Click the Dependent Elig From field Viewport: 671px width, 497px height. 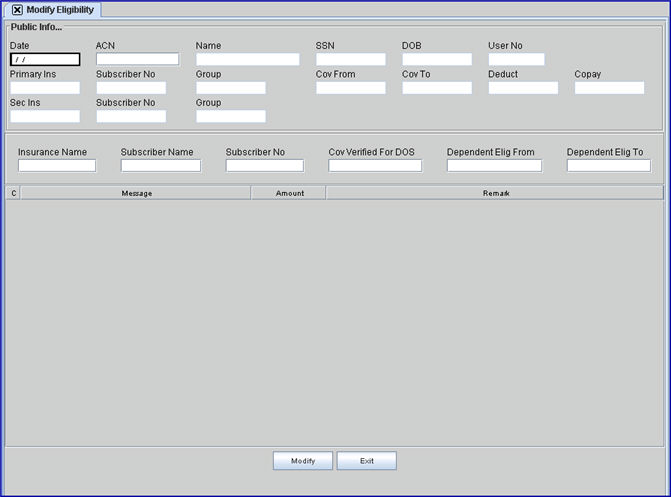494,166
